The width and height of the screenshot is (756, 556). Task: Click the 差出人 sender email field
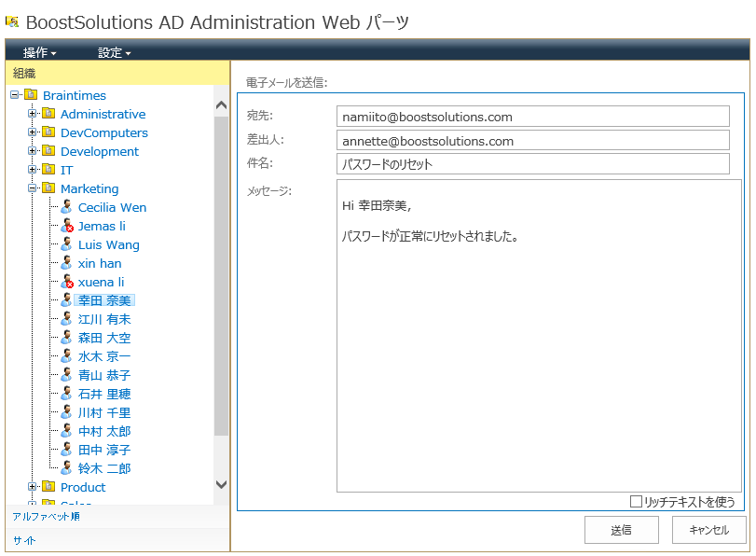(533, 141)
